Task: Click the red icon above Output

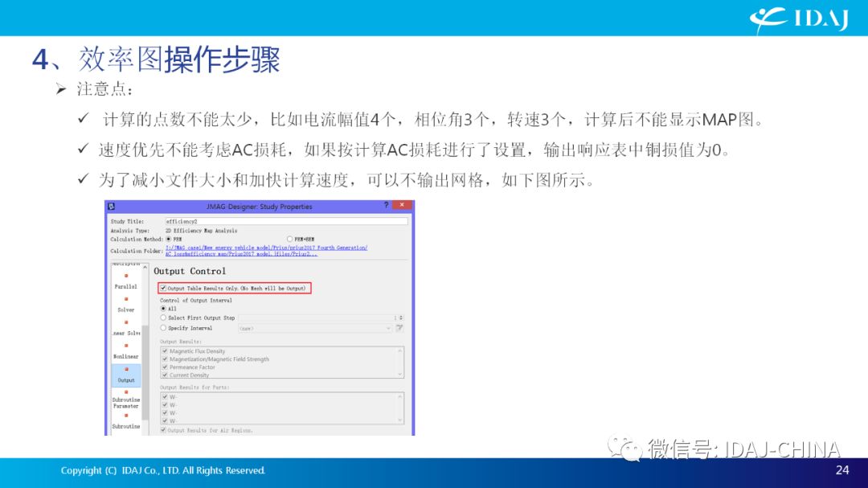Action: [126, 369]
